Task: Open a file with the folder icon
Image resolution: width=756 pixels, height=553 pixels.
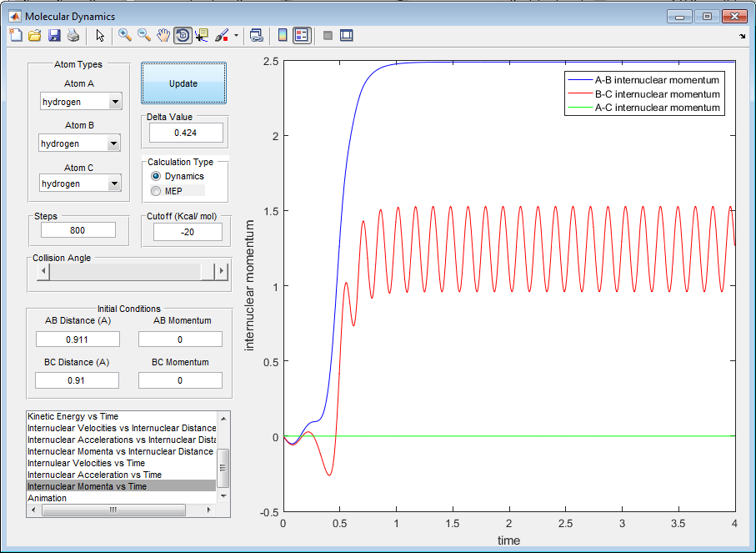Action: 35,35
